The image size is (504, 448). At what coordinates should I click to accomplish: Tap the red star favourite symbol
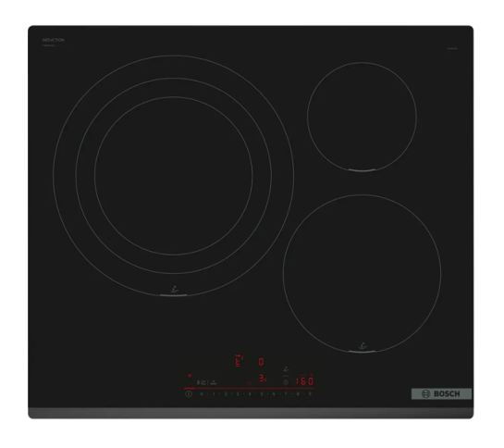pos(249,383)
